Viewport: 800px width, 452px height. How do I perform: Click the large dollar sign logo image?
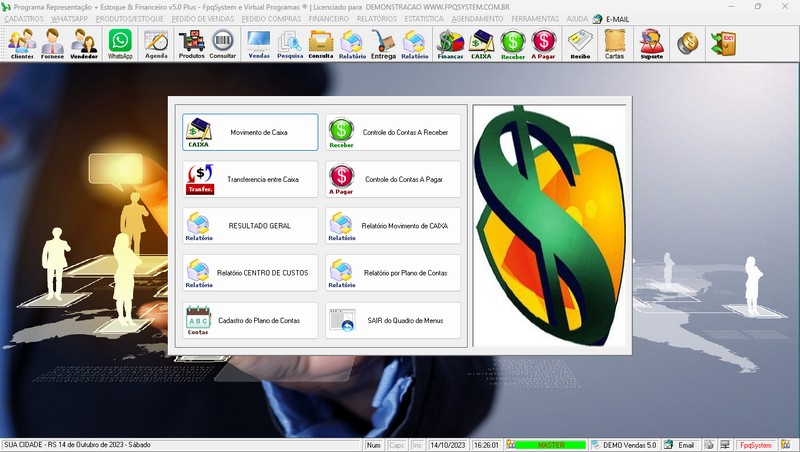549,225
